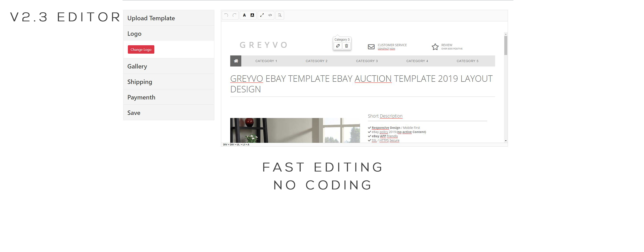Select the UL element in the breadcrumb path
Viewport: 644px width, 252px height.
point(238,145)
